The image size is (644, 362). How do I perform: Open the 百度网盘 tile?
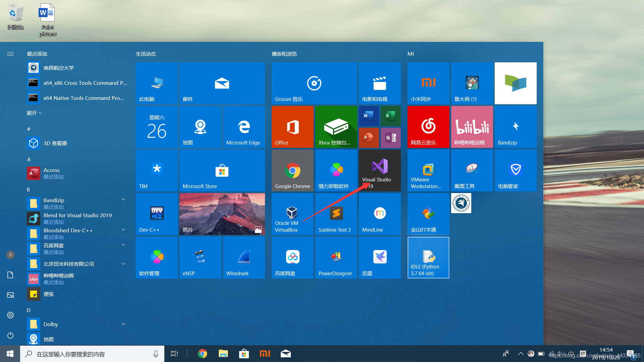292,257
